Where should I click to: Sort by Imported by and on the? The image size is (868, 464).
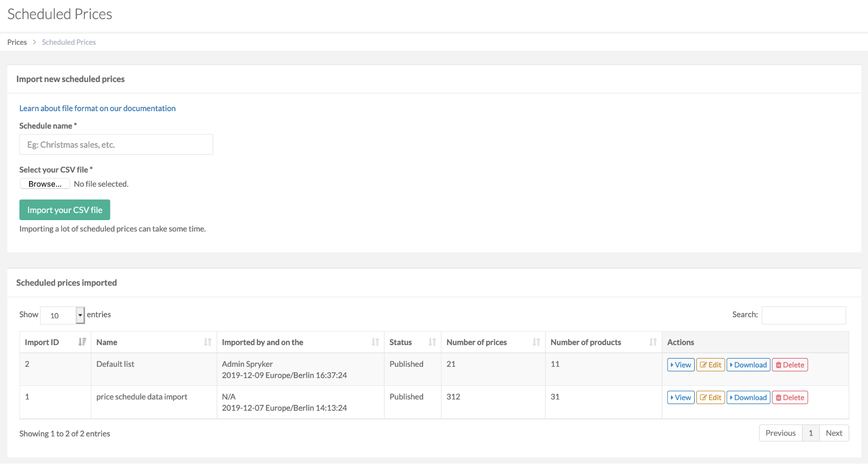pos(375,342)
